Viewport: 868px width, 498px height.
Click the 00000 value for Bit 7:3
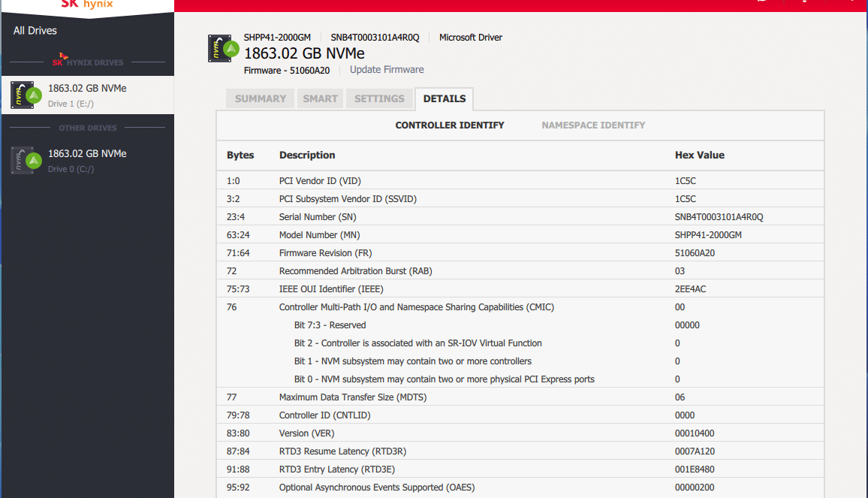point(687,325)
